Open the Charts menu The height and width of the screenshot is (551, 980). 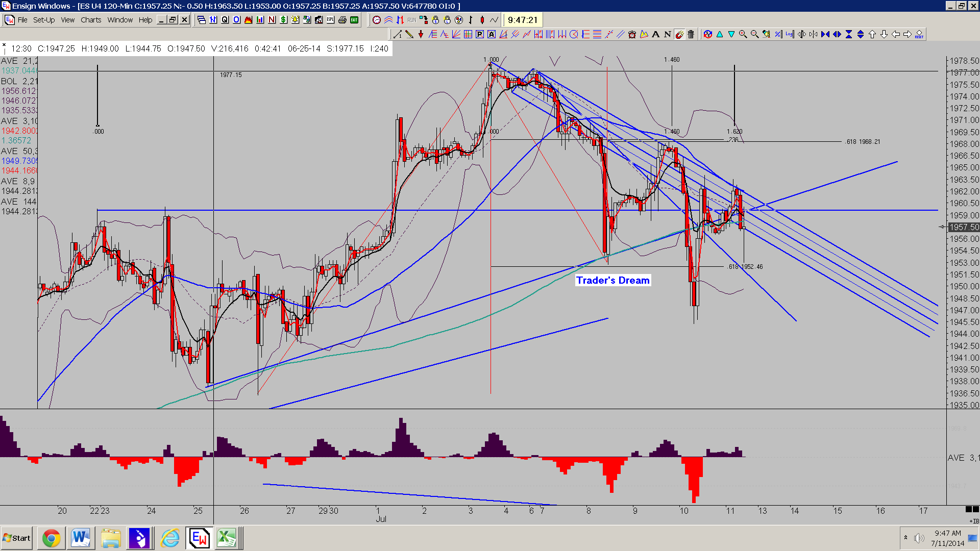(x=91, y=20)
